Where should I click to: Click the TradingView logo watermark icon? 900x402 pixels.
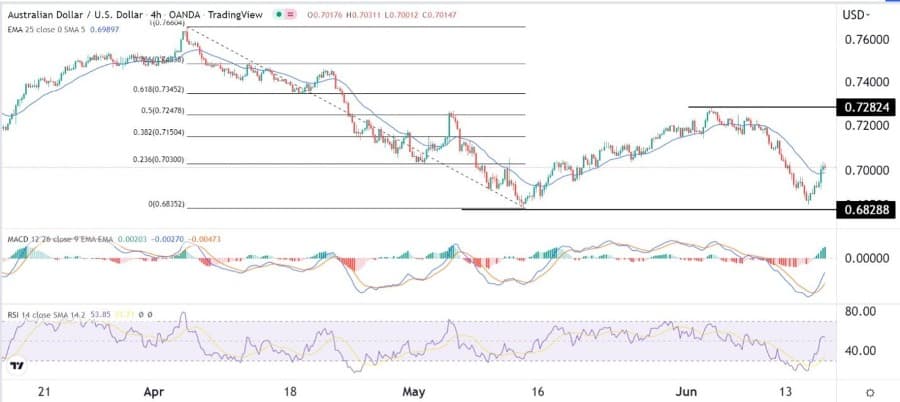(x=18, y=366)
